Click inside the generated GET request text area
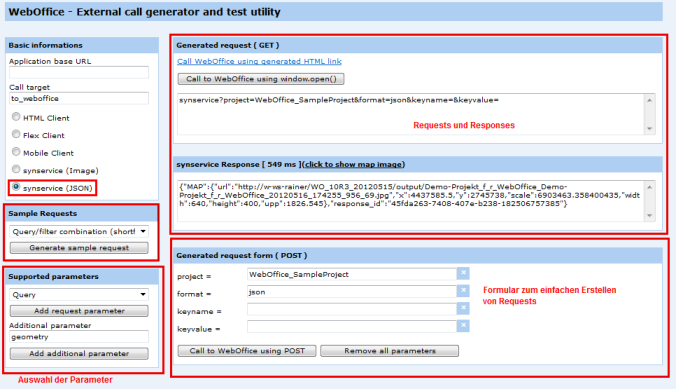Screen dimensions: 676x389 411,114
